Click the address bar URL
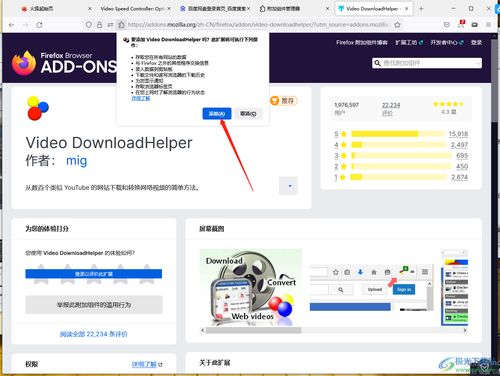500x376 pixels. (x=258, y=25)
